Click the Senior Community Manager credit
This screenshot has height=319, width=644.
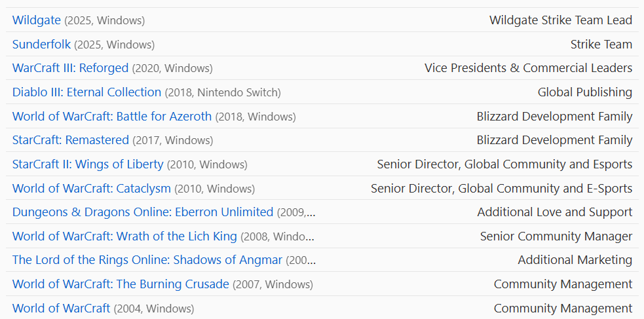point(556,236)
